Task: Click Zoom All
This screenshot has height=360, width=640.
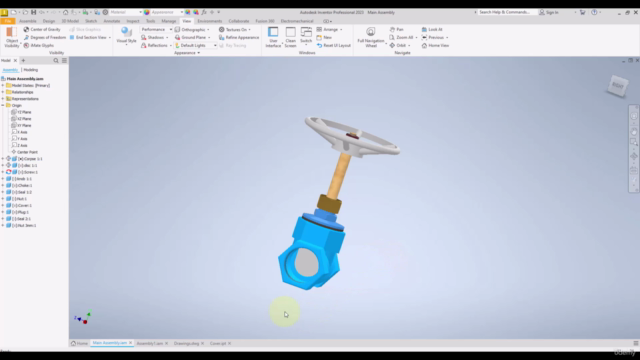Action: (x=401, y=37)
